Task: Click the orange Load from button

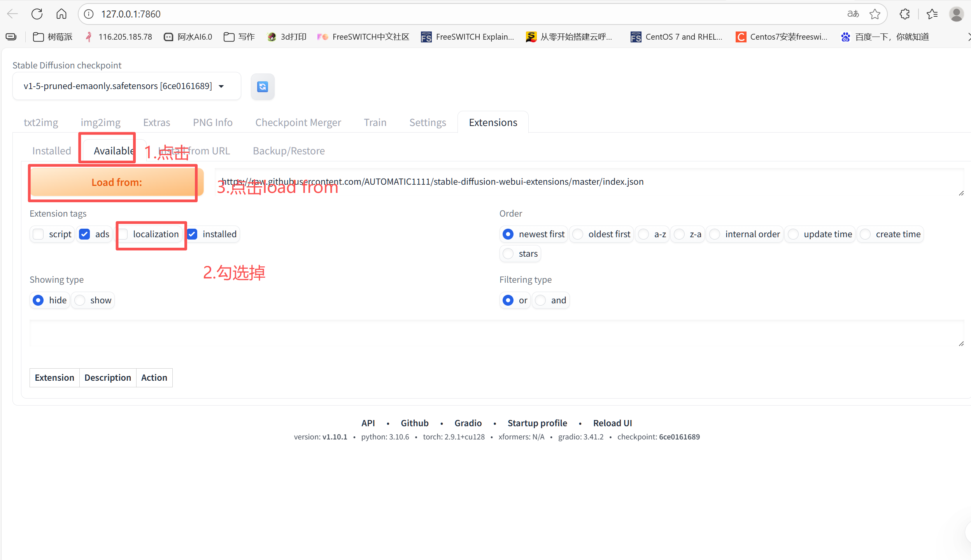Action: (117, 182)
